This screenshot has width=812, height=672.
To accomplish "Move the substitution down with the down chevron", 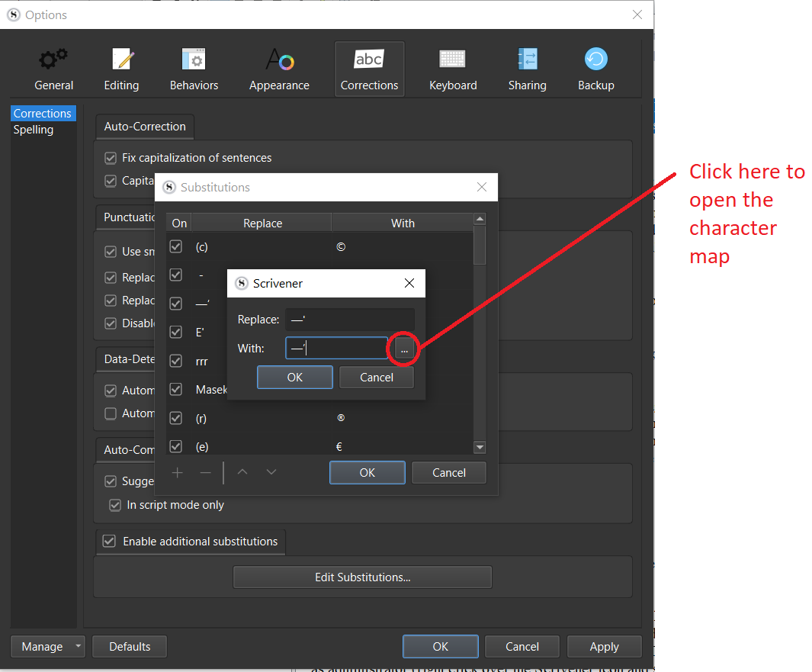I will [x=271, y=472].
